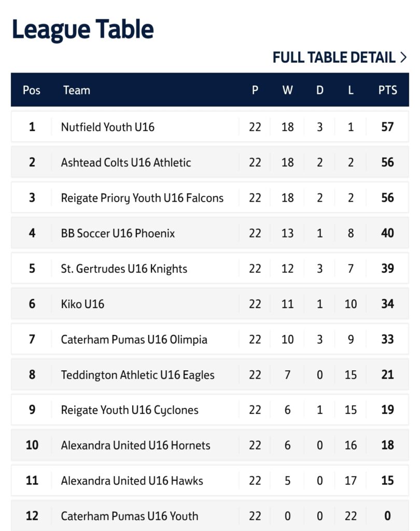Click the Team column header
This screenshot has height=531, width=420.
coord(77,90)
